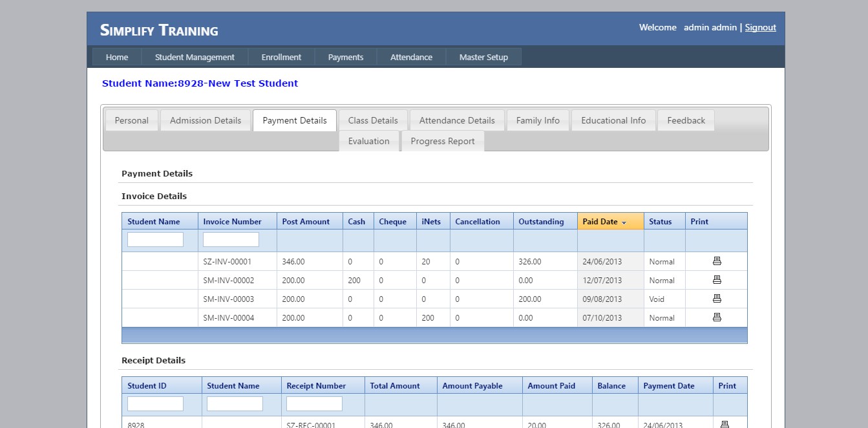The image size is (868, 428).
Task: Open the Payments menu
Action: coord(346,57)
